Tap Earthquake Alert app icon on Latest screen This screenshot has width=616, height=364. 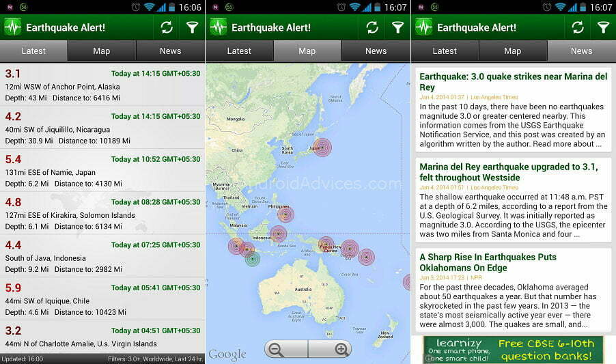(13, 27)
